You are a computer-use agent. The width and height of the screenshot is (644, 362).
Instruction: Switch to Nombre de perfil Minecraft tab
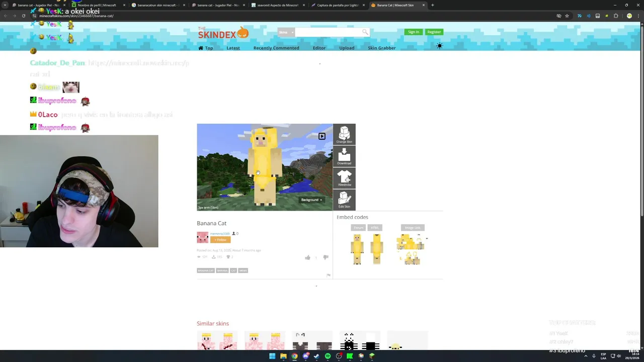click(99, 5)
